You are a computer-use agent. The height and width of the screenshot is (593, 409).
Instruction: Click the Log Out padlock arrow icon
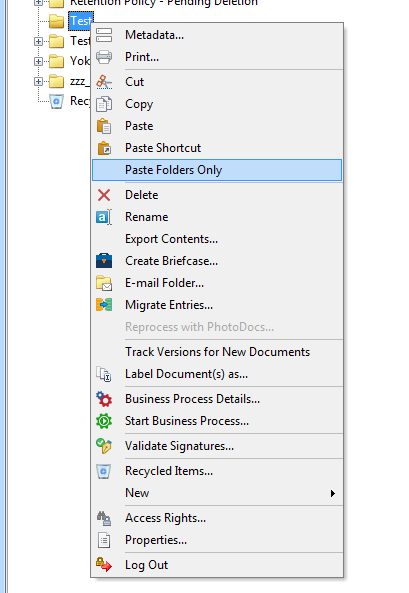104,565
